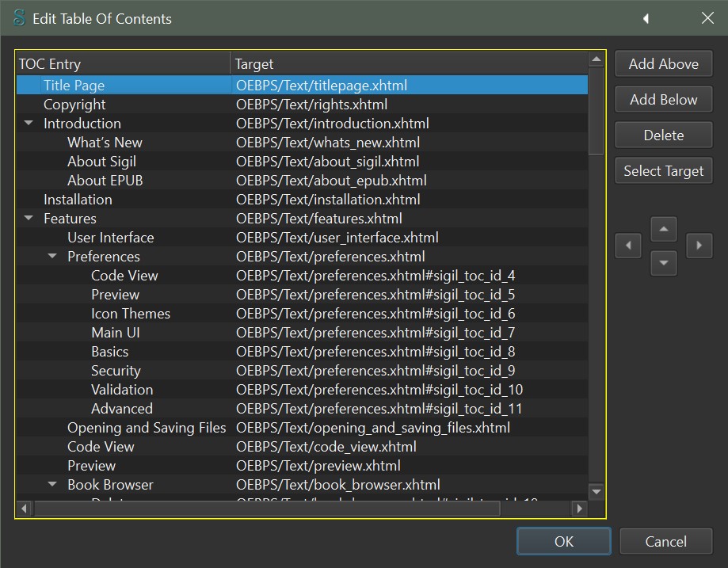The image size is (728, 568).
Task: Click the move-left arrow button
Action: pyautogui.click(x=628, y=246)
